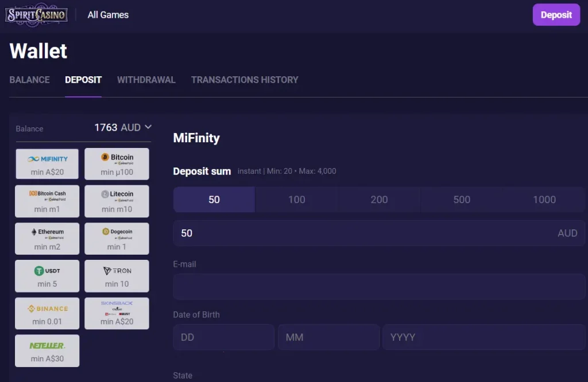588x382 pixels.
Task: Click the DD day of birth field
Action: click(224, 337)
